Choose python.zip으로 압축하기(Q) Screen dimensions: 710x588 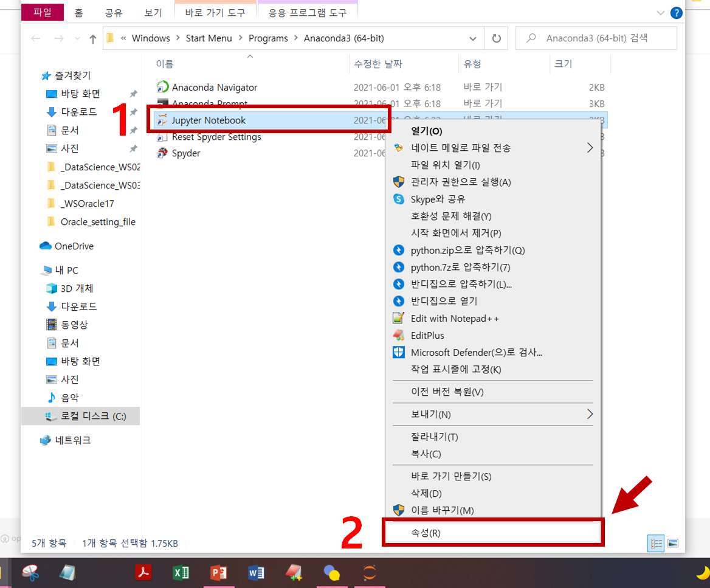tap(493, 250)
